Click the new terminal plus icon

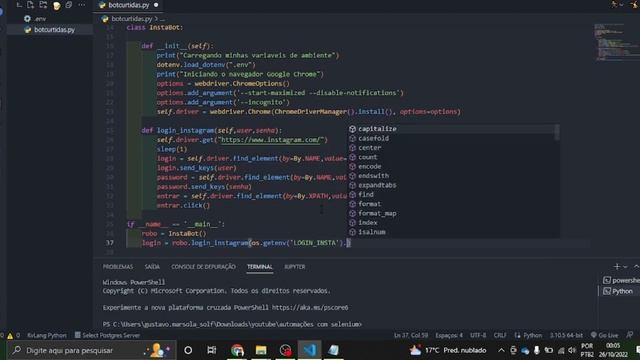617,267
